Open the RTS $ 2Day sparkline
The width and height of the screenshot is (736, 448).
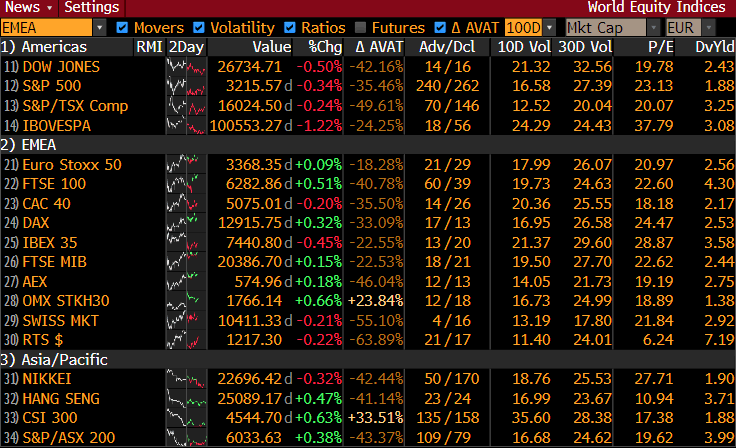186,340
